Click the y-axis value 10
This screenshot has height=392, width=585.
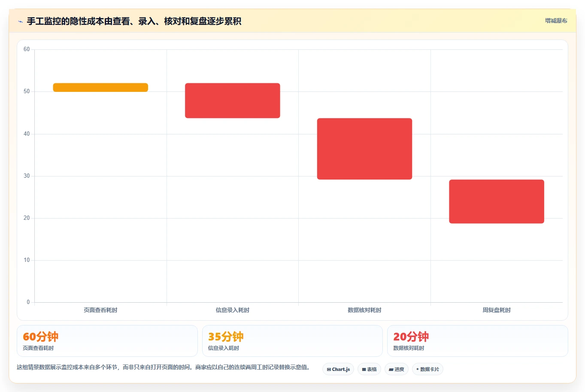click(27, 260)
